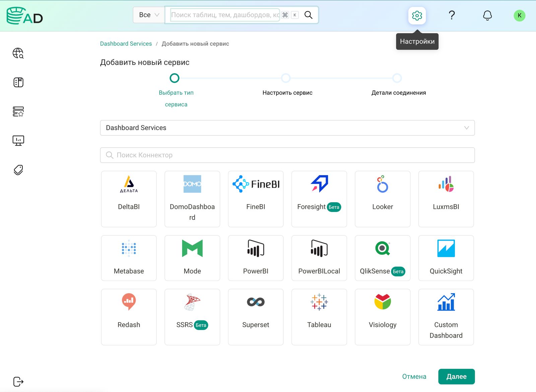Select the FineBI connector card
Screen dimensions: 536x392
(256, 199)
